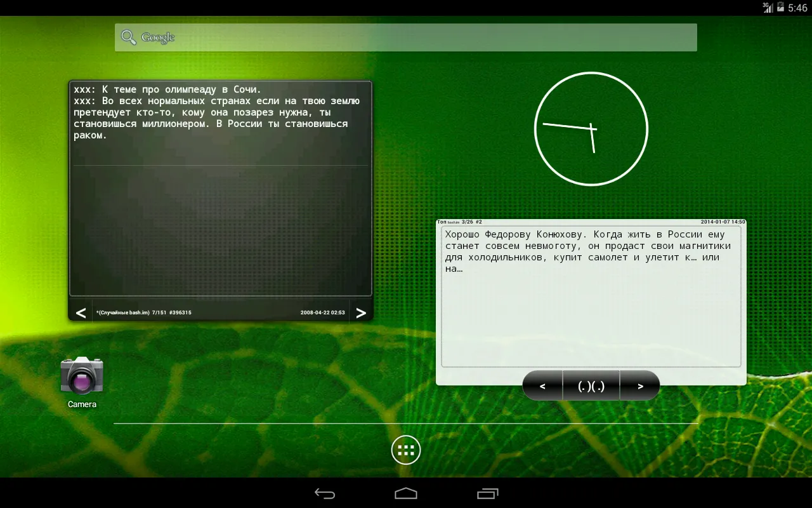
Task: Tap the (.)(.) middle button
Action: click(591, 386)
